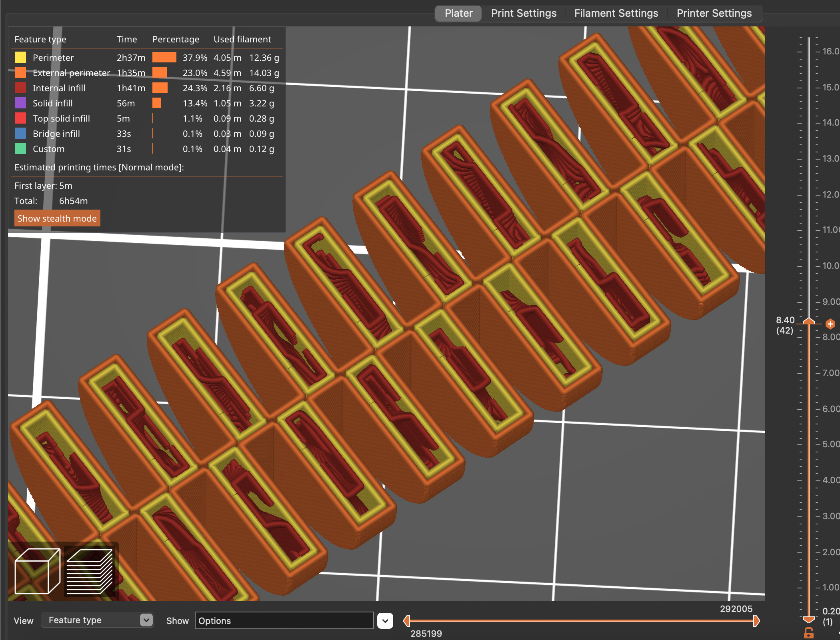Click left arrow thumb of horizontal slider
840x640 pixels.
[407, 621]
